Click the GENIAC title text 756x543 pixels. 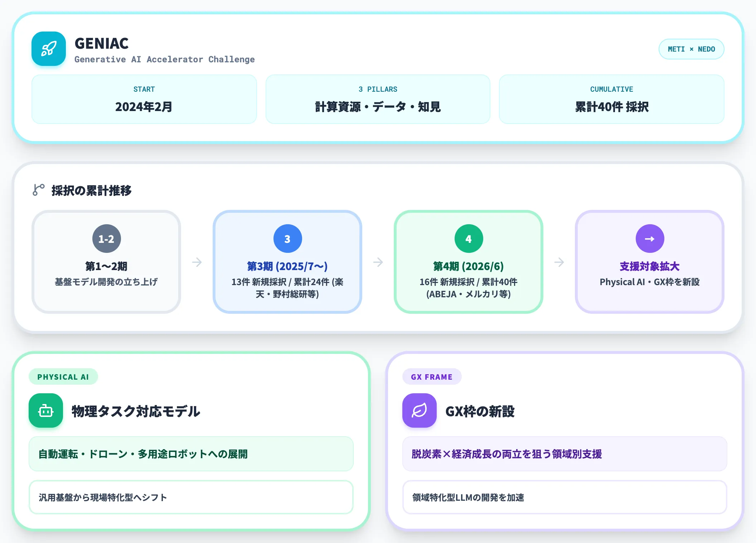click(102, 43)
